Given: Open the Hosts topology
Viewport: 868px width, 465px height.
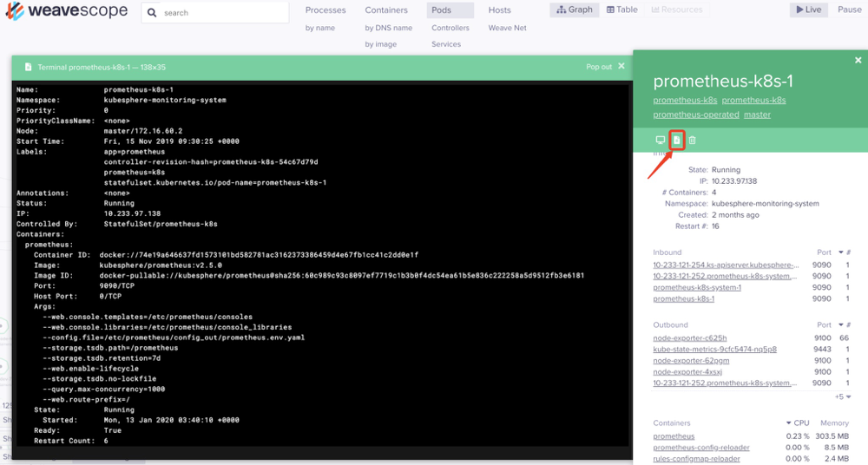Looking at the screenshot, I should [x=499, y=10].
